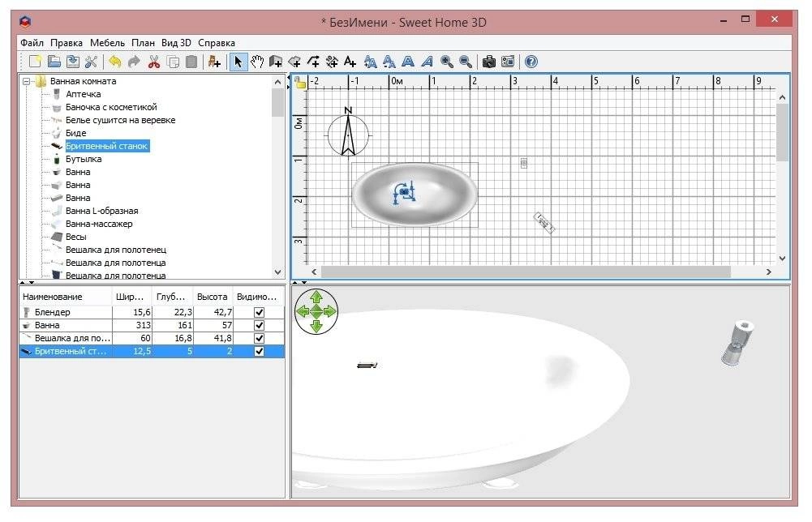Open the Правка menu
This screenshot has width=812, height=522.
[67, 43]
